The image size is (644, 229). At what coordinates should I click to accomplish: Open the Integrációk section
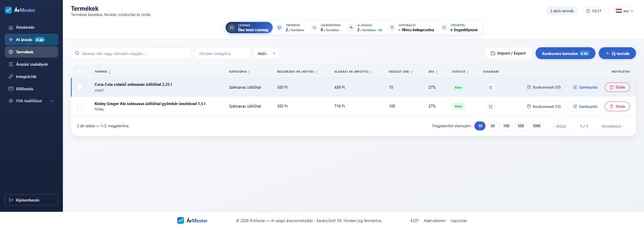(x=31, y=77)
